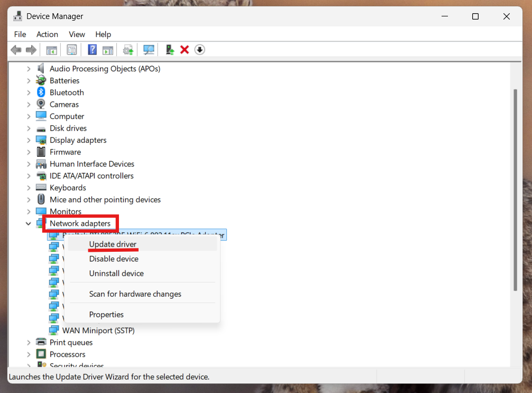
Task: Click the Disable device down-arrow icon
Action: click(200, 49)
